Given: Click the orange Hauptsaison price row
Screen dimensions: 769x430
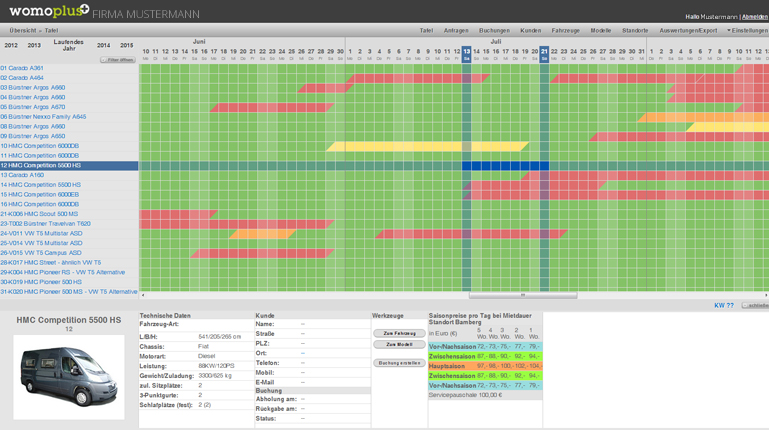Looking at the screenshot, I should pyautogui.click(x=486, y=366).
